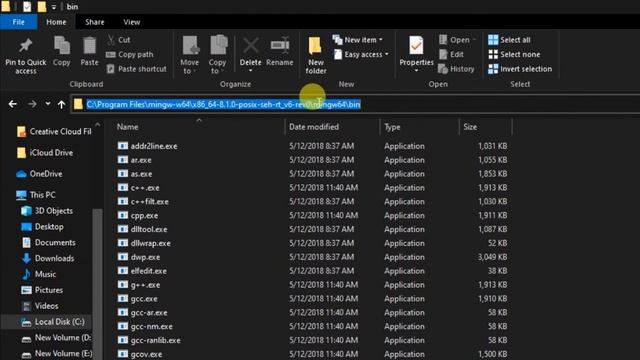Open Creative Cloud Files in sidebar

point(54,131)
